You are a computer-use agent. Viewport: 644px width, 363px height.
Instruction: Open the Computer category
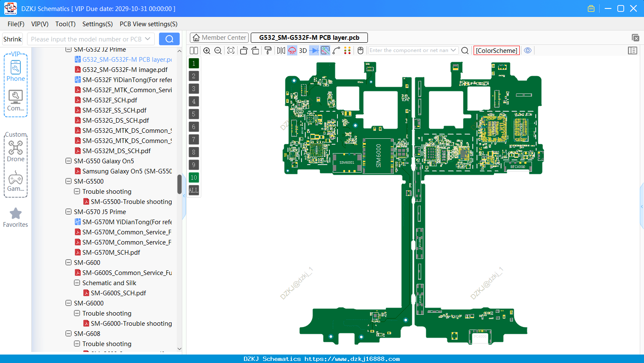coord(16,101)
